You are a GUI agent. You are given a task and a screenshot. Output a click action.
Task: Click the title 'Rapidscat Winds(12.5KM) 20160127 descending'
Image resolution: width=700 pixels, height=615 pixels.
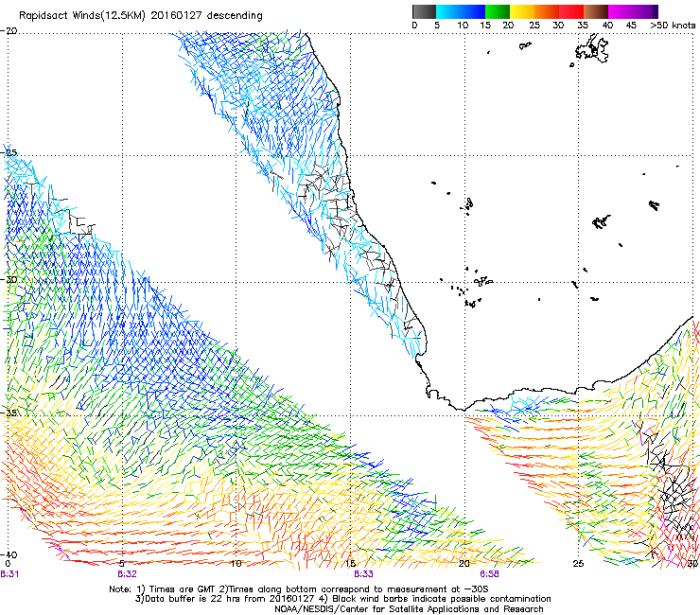coord(141,16)
